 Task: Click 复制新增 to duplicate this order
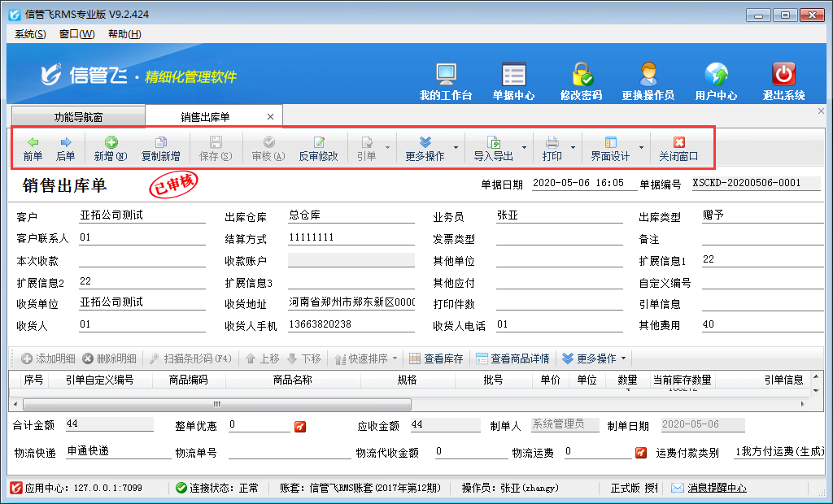[x=160, y=148]
